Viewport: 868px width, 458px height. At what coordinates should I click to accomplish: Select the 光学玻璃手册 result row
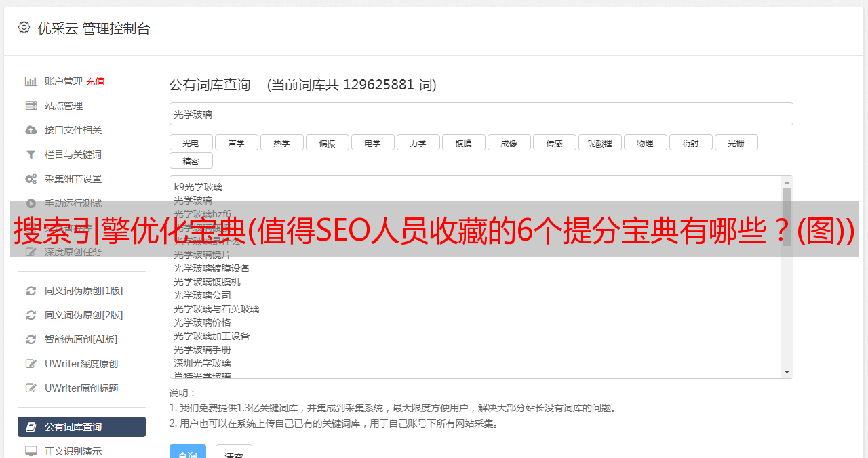(x=202, y=350)
